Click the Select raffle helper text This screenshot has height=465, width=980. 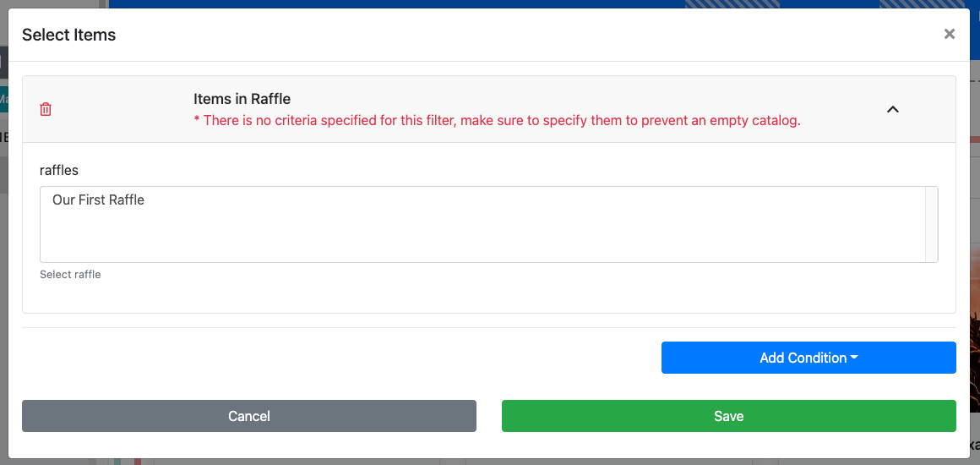(x=70, y=275)
